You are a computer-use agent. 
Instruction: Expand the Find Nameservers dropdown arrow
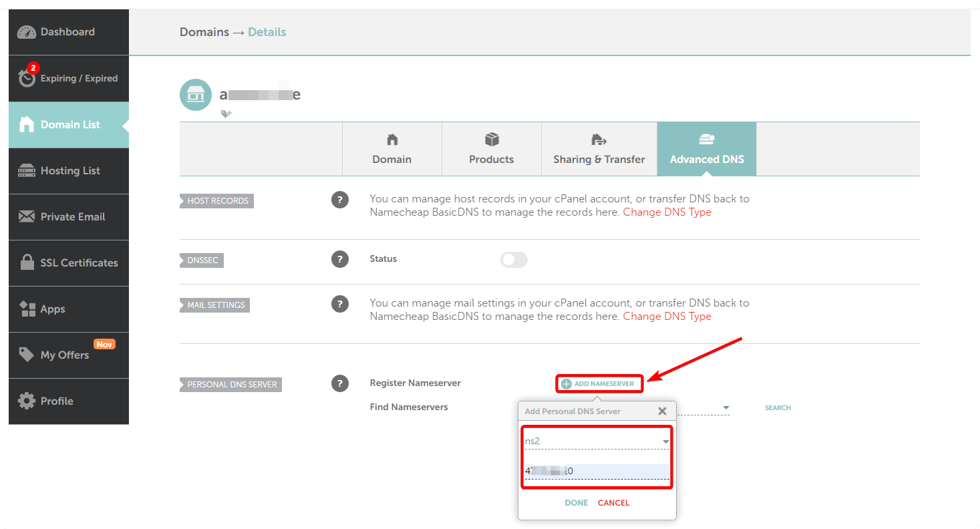tap(726, 407)
